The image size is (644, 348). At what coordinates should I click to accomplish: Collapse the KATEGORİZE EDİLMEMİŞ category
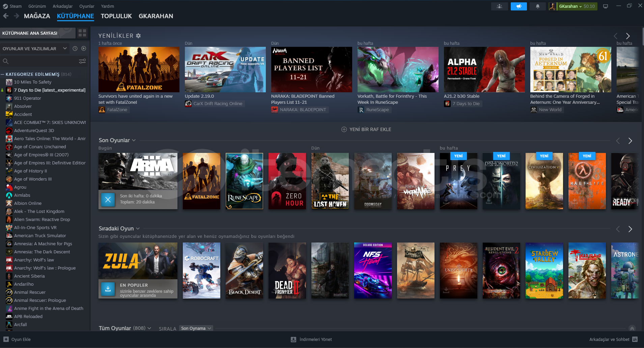click(2, 74)
